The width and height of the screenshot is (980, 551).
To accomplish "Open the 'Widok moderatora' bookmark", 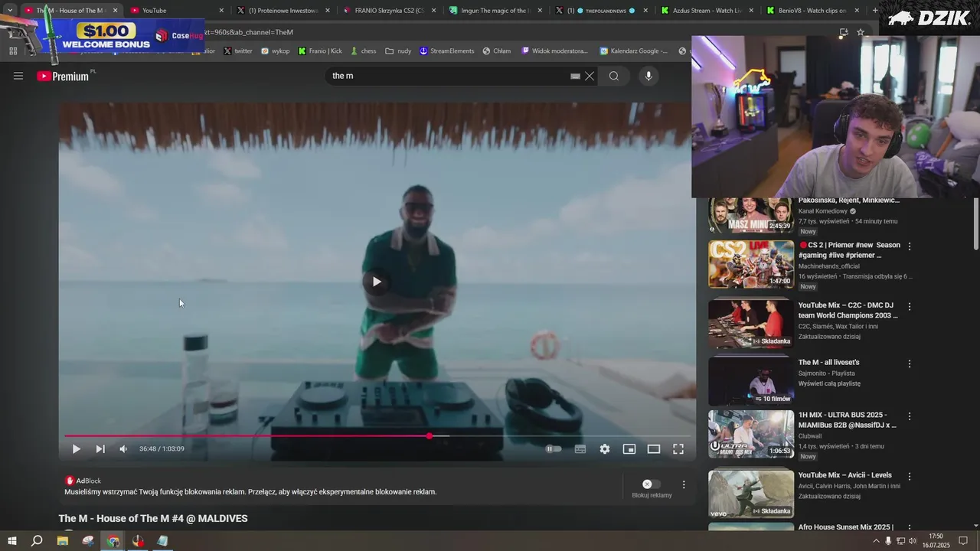I will 555,51.
